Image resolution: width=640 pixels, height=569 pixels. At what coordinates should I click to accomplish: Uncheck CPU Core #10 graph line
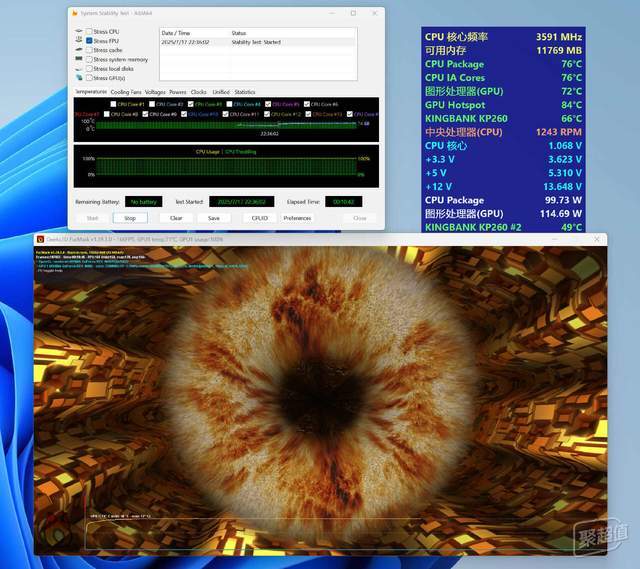point(184,114)
